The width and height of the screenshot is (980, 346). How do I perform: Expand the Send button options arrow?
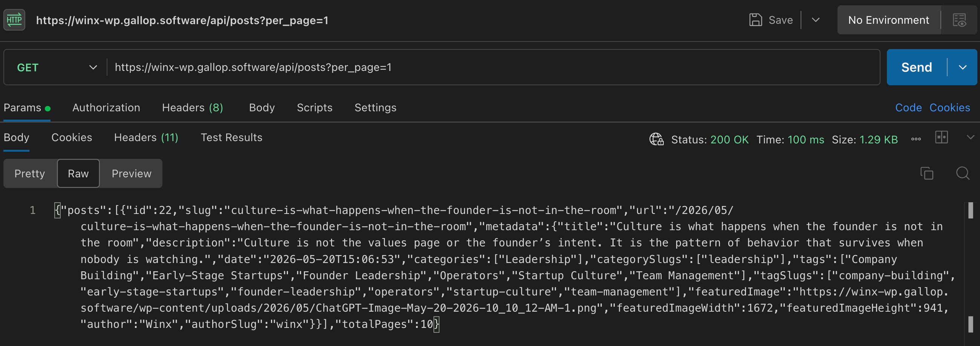[x=962, y=68]
